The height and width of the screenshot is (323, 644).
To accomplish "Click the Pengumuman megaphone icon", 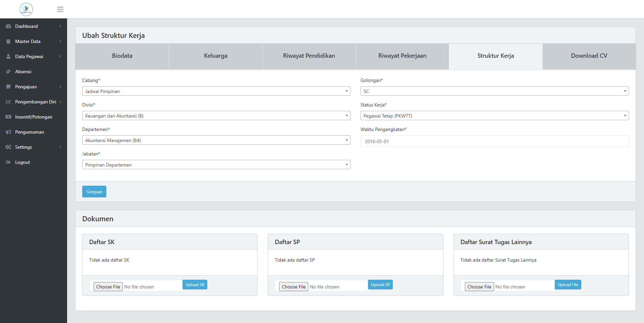I will coord(8,132).
